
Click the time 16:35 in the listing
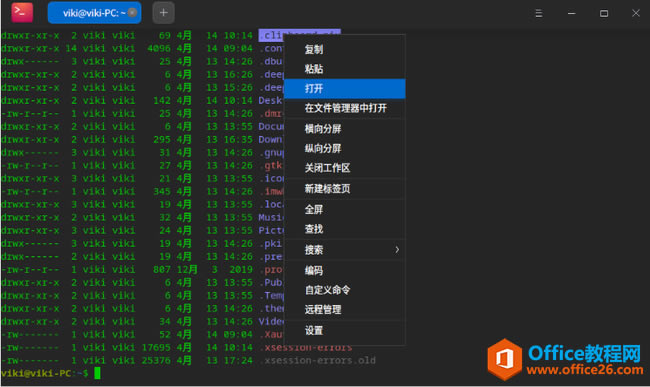[238, 140]
